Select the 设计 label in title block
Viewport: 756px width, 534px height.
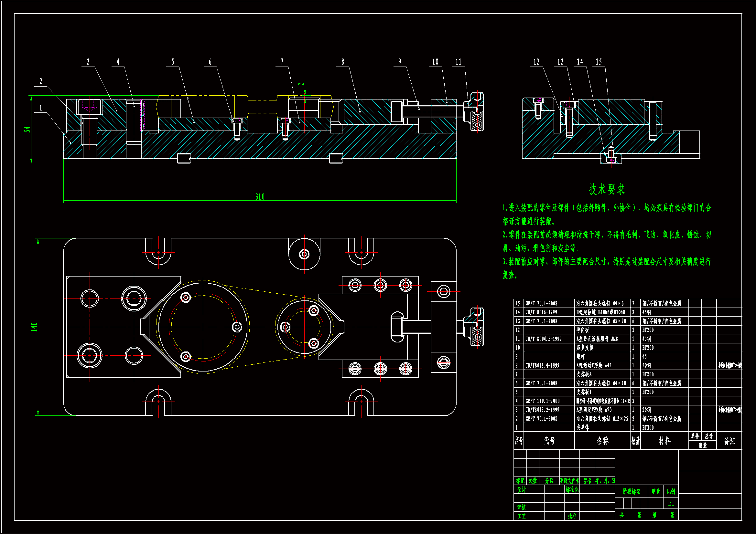point(521,490)
